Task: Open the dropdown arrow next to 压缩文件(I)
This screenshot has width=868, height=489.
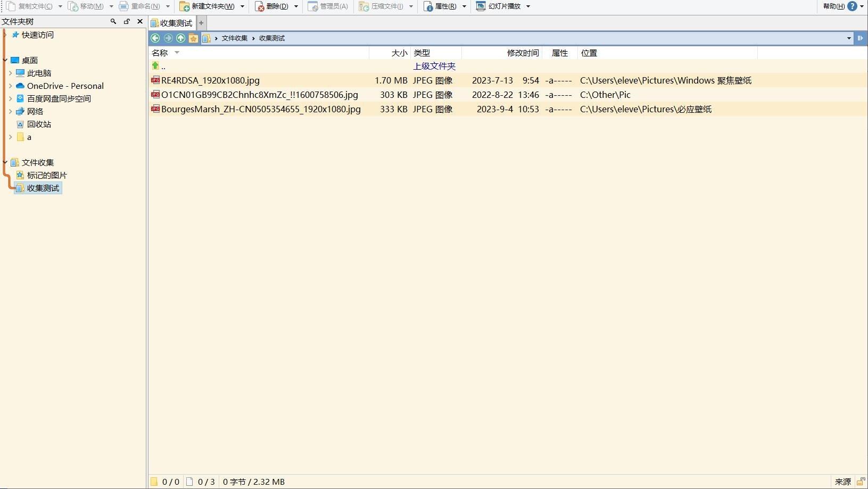Action: [x=411, y=6]
